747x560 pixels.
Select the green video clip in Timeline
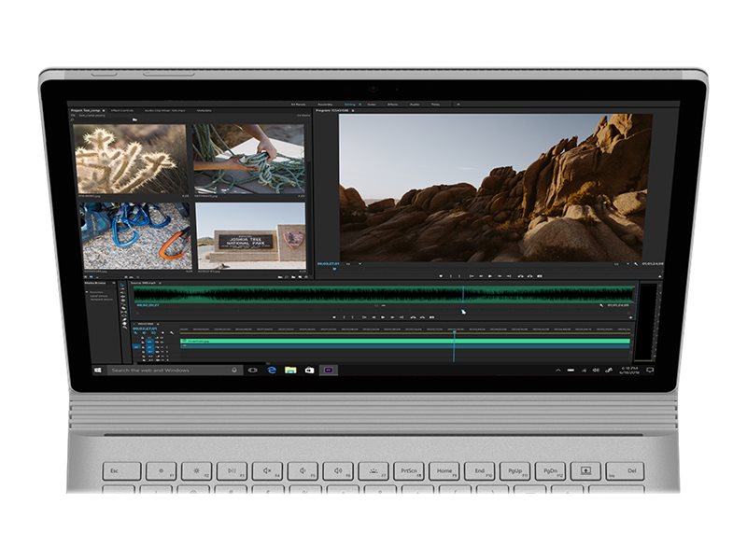[405, 341]
